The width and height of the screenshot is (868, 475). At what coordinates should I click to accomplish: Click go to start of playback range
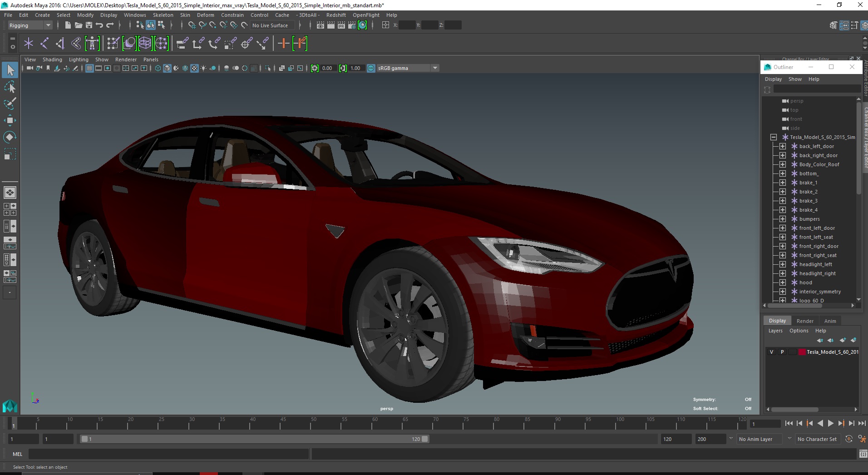(x=789, y=423)
